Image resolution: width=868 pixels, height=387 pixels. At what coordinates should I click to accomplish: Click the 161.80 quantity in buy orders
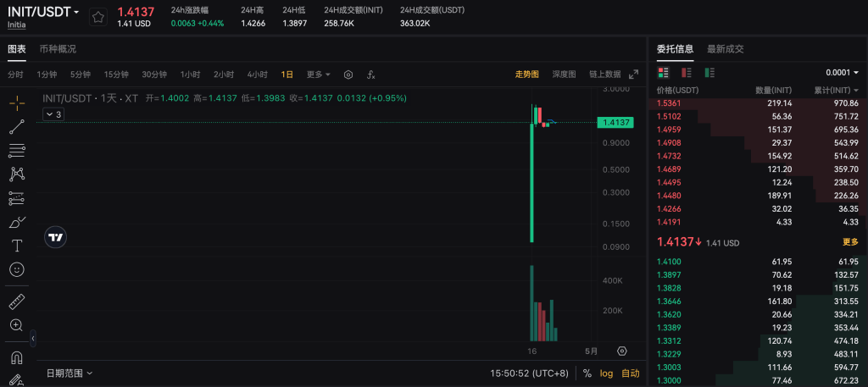click(781, 301)
